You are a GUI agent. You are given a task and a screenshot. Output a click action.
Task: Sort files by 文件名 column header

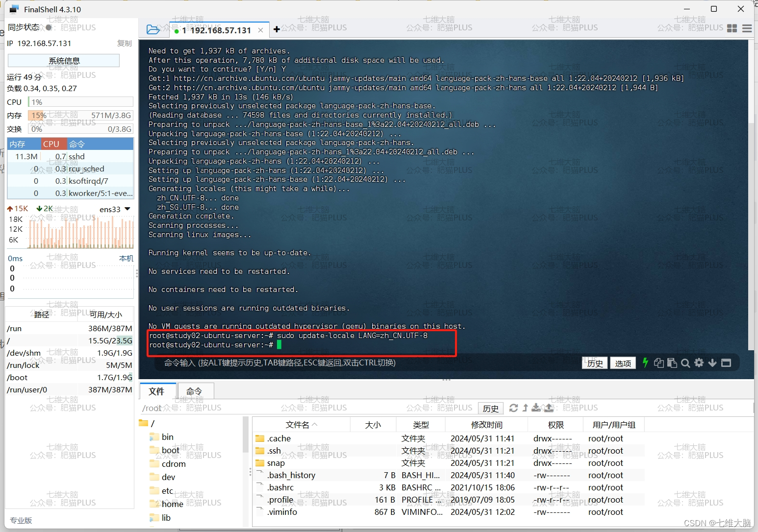click(302, 425)
